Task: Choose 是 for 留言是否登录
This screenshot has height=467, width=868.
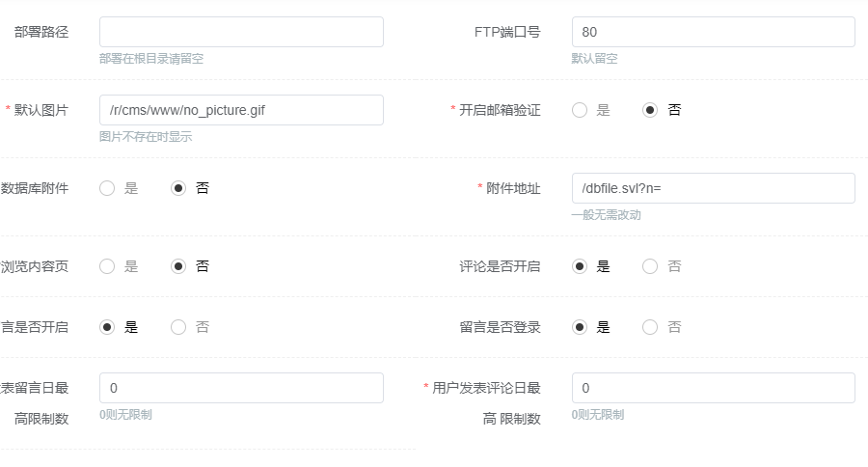Action: (580, 327)
